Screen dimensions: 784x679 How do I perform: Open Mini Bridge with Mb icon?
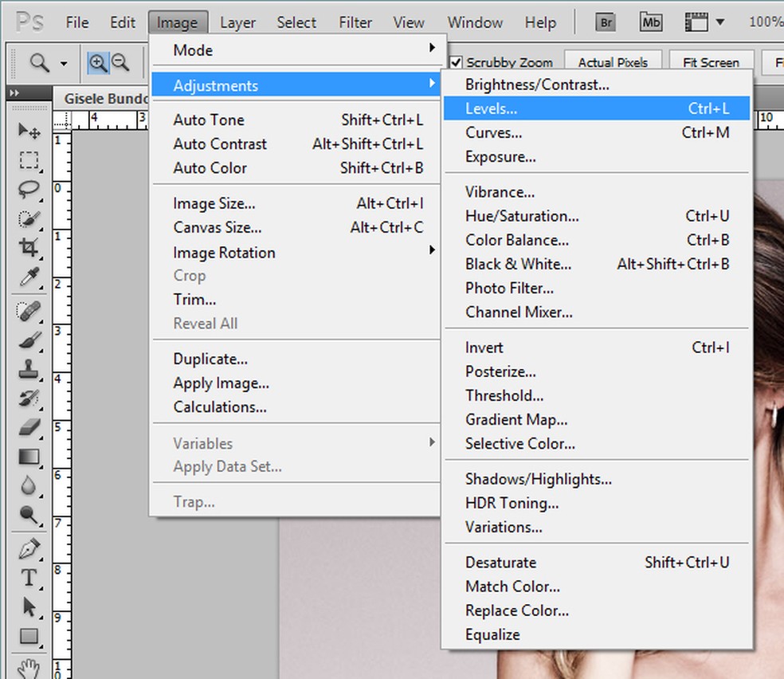click(651, 22)
